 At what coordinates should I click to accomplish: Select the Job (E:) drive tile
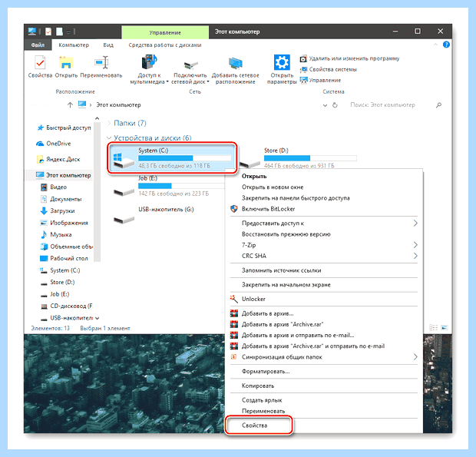[169, 186]
